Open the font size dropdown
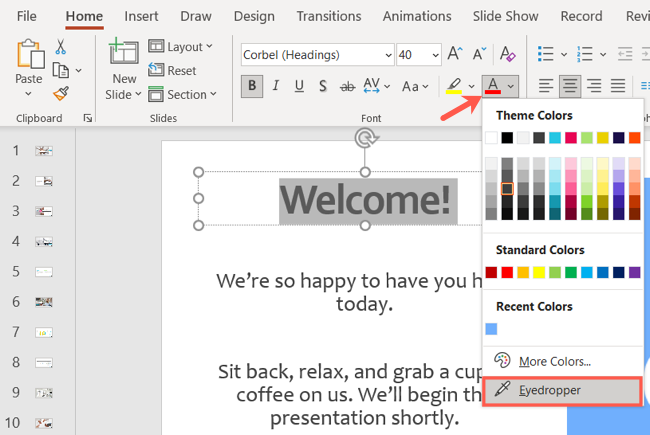 [435, 55]
